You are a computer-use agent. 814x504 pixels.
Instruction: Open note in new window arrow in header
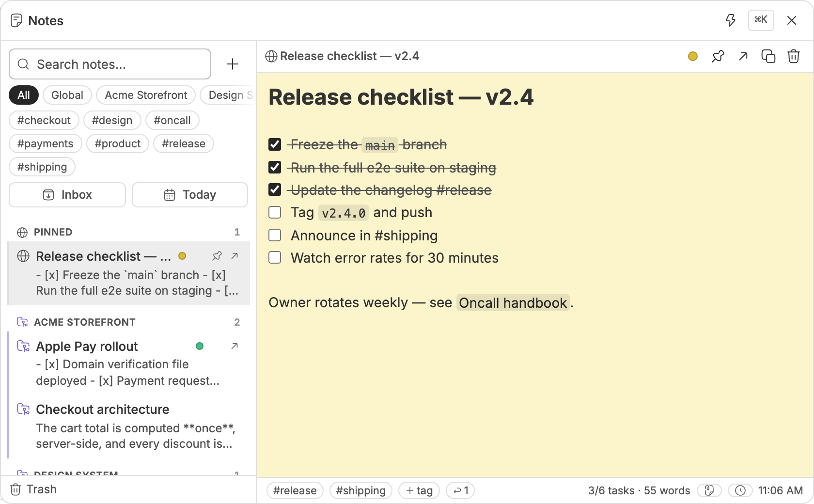(743, 56)
